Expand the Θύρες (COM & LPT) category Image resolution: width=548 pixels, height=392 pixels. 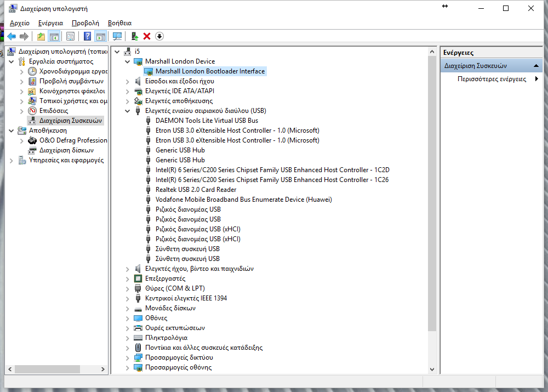pyautogui.click(x=128, y=288)
